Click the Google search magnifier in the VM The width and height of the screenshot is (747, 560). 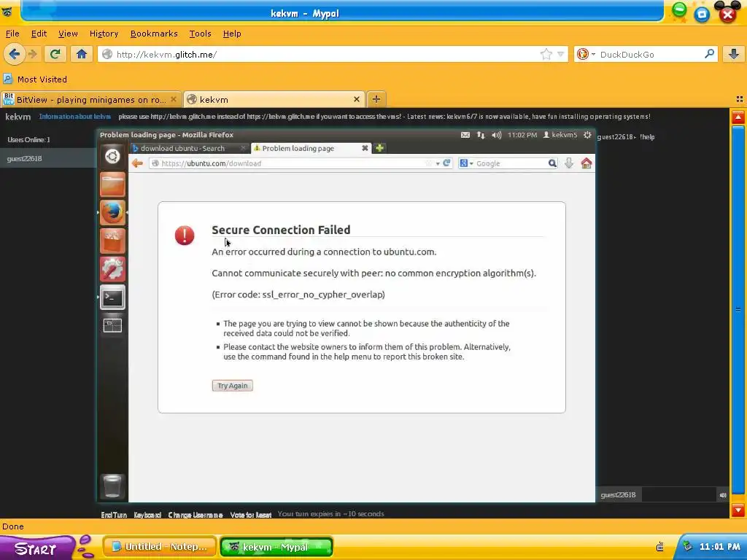pyautogui.click(x=552, y=163)
